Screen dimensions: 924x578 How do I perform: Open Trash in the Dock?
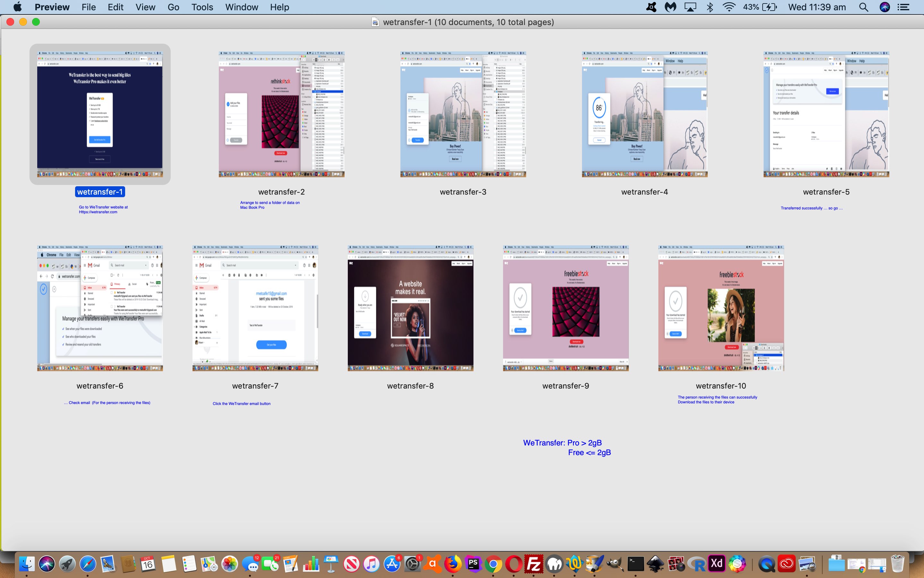click(x=898, y=564)
